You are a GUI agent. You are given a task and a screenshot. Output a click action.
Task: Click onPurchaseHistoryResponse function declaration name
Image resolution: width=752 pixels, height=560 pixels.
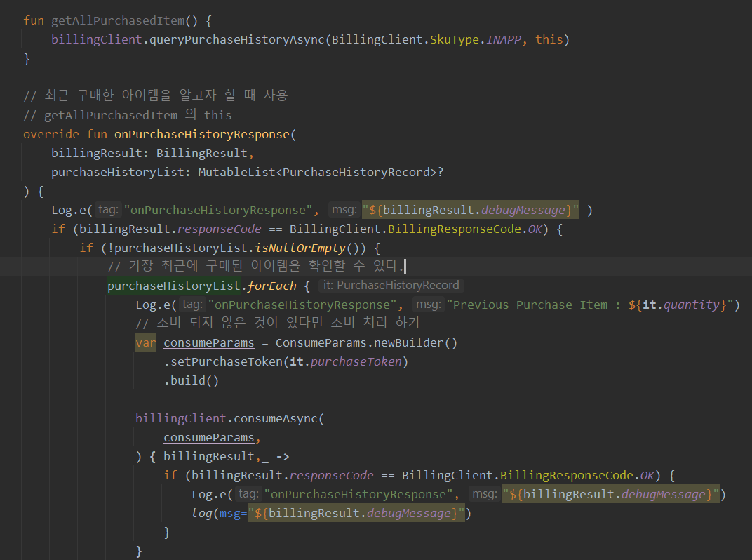(x=202, y=134)
